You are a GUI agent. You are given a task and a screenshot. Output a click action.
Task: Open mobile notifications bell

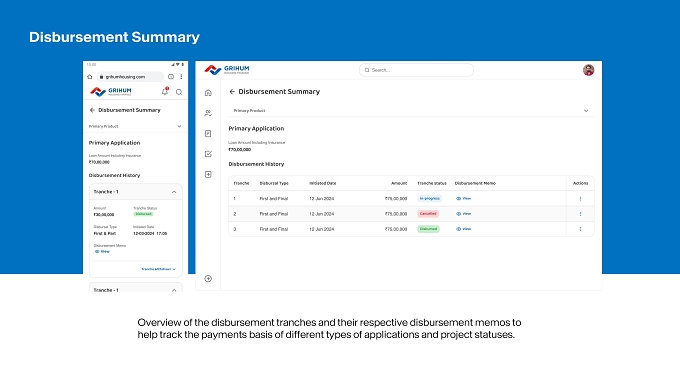tap(165, 92)
